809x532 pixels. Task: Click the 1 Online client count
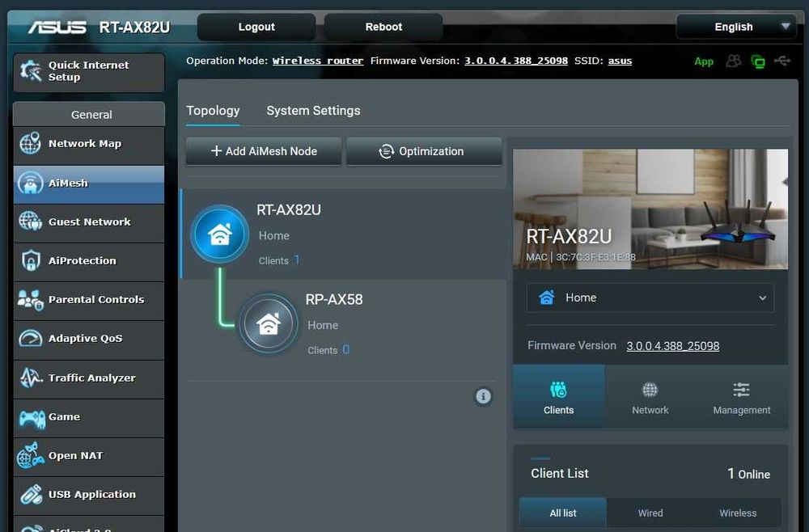pos(748,474)
